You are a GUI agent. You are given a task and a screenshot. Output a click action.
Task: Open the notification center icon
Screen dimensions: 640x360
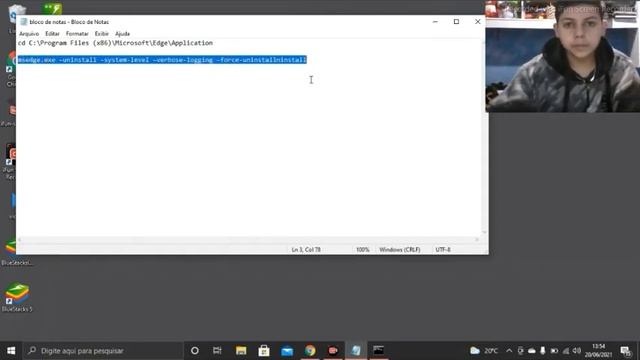(626, 351)
